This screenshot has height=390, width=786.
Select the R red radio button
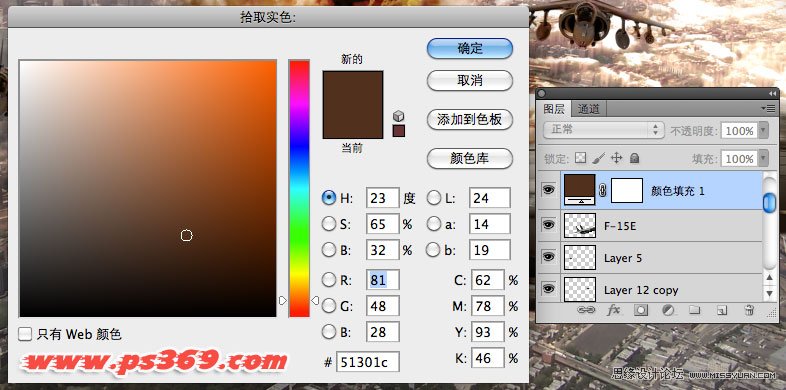tap(328, 280)
